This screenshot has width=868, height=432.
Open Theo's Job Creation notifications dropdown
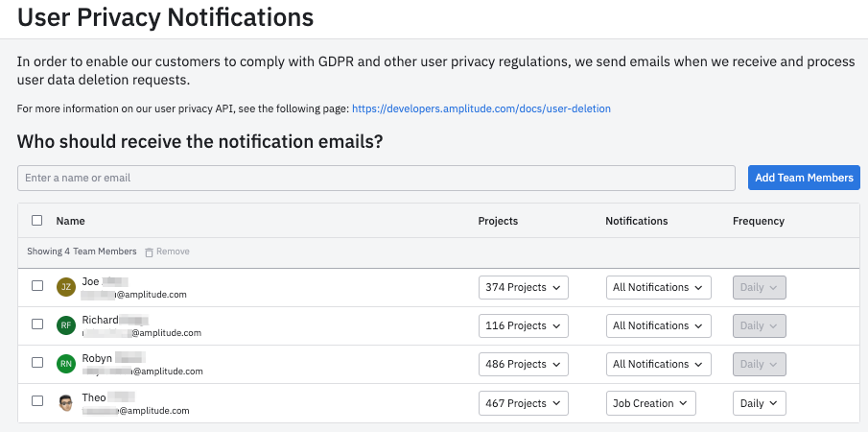650,403
